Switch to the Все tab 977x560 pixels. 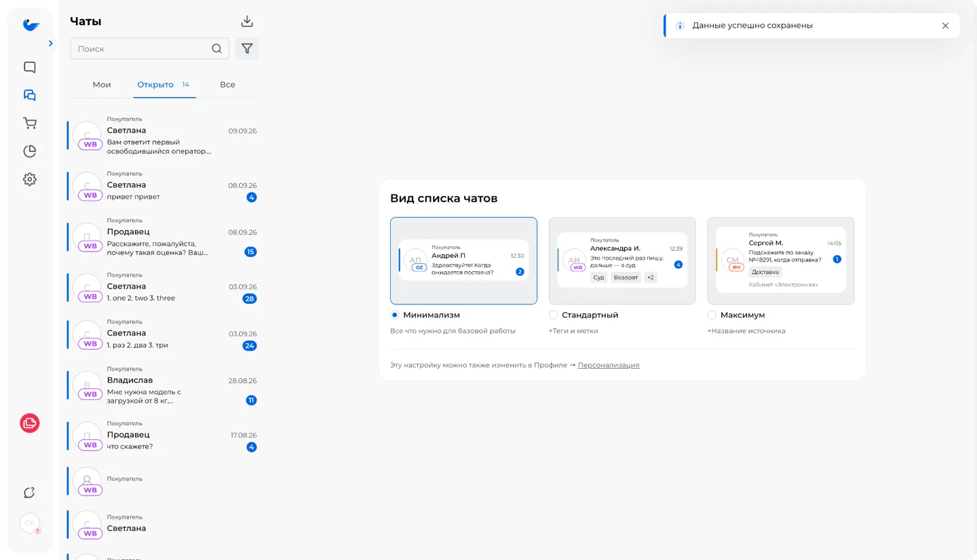tap(227, 85)
